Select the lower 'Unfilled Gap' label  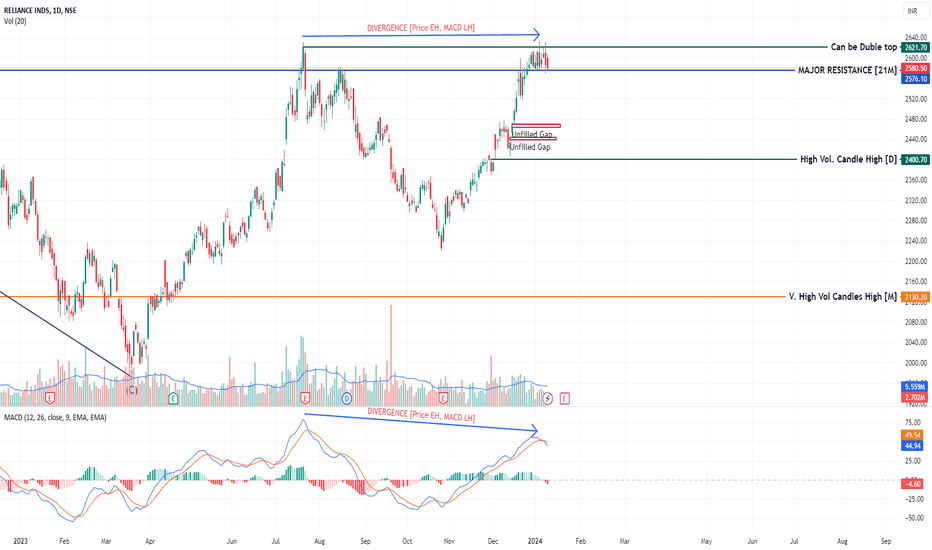pyautogui.click(x=530, y=147)
